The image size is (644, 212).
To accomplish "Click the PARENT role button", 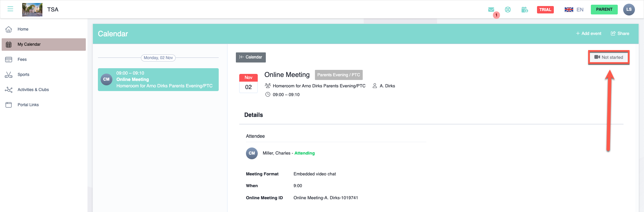I will point(604,9).
